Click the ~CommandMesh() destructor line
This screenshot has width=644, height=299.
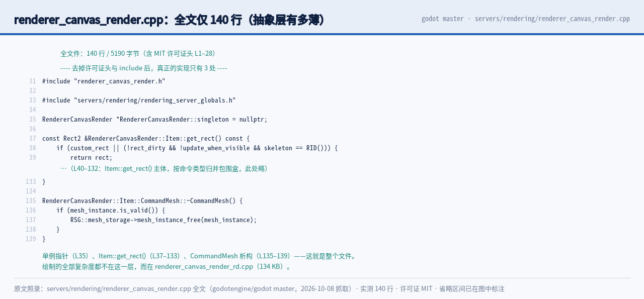(142, 201)
